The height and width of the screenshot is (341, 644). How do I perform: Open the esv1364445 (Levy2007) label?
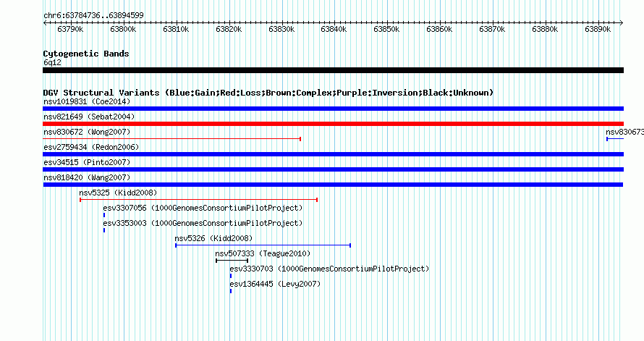pos(275,284)
